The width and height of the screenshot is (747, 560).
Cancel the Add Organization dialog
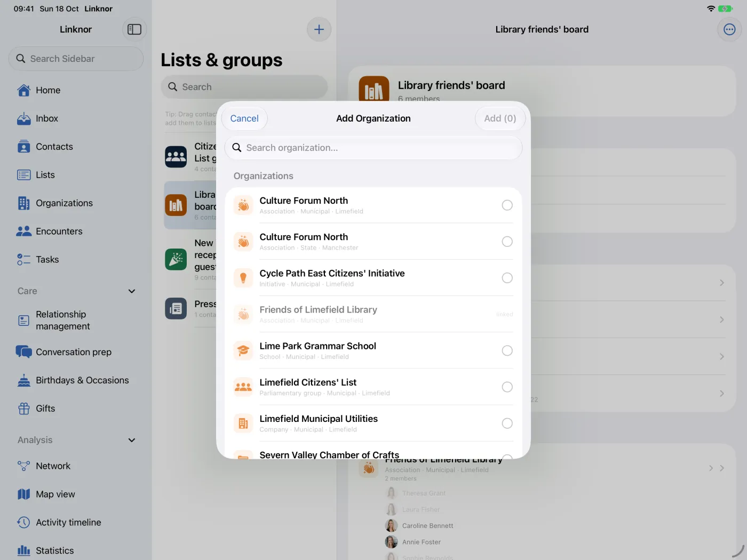[244, 118]
